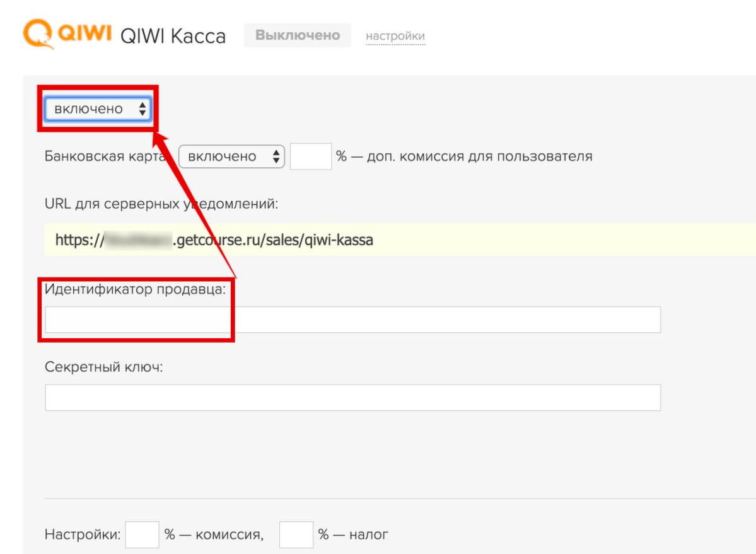The image size is (756, 554).
Task: Open the QIWI Касса status dropdown
Action: tap(98, 109)
